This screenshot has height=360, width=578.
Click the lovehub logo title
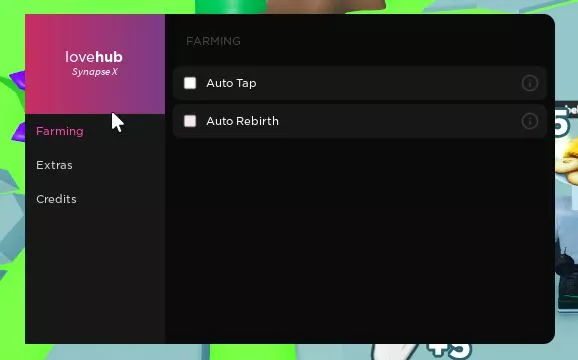94,57
